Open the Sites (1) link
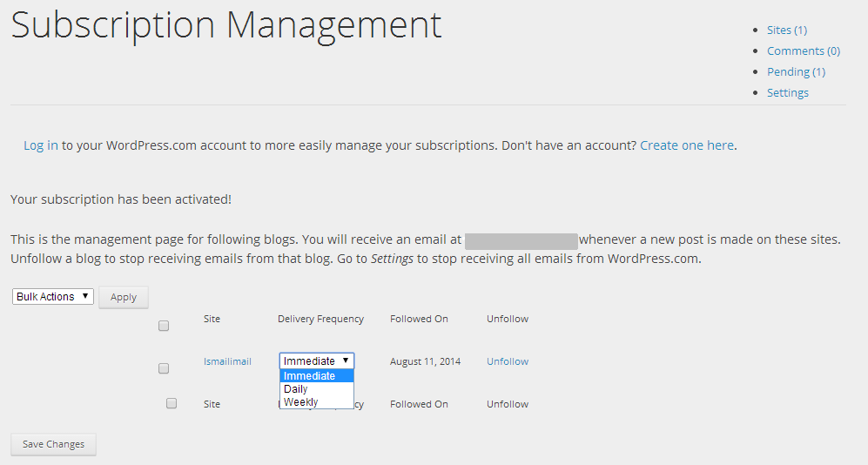This screenshot has height=465, width=868. coord(786,30)
